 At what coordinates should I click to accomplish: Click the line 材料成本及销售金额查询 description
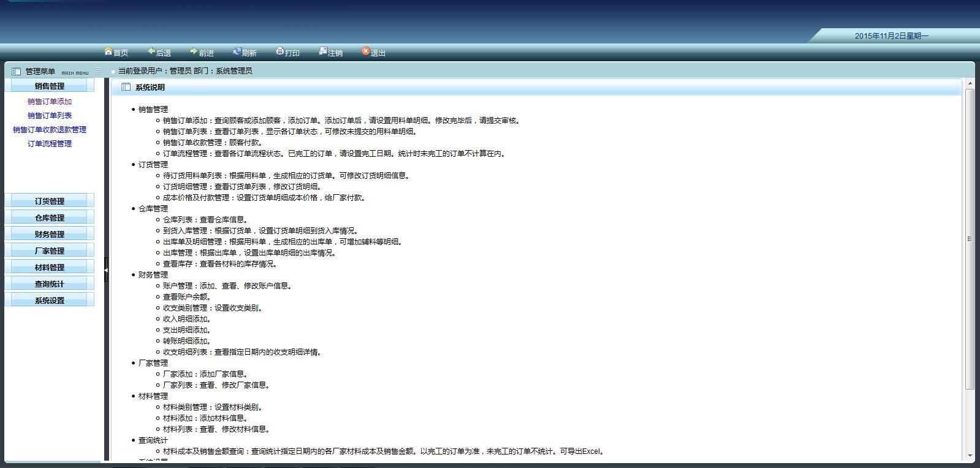(384, 451)
